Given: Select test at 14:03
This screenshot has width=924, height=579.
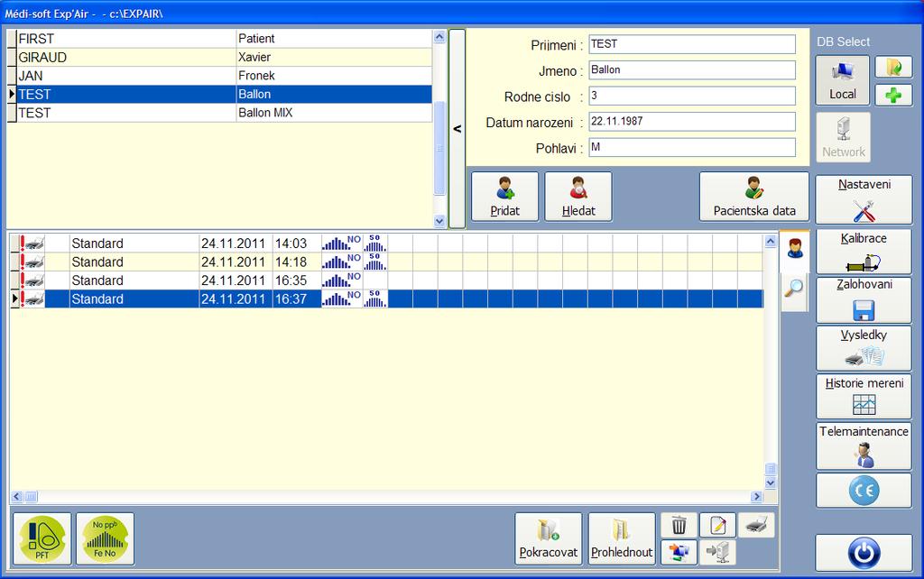Looking at the screenshot, I should [386, 244].
